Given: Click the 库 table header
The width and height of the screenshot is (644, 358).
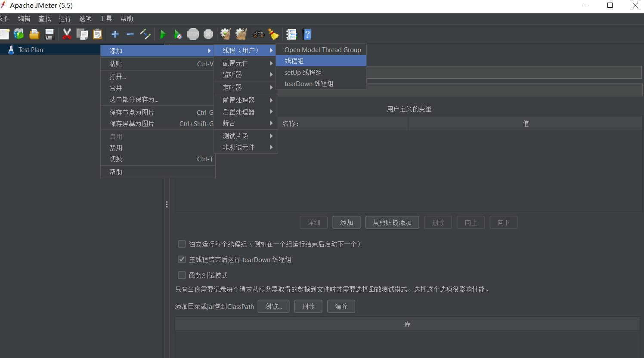Looking at the screenshot, I should 407,324.
